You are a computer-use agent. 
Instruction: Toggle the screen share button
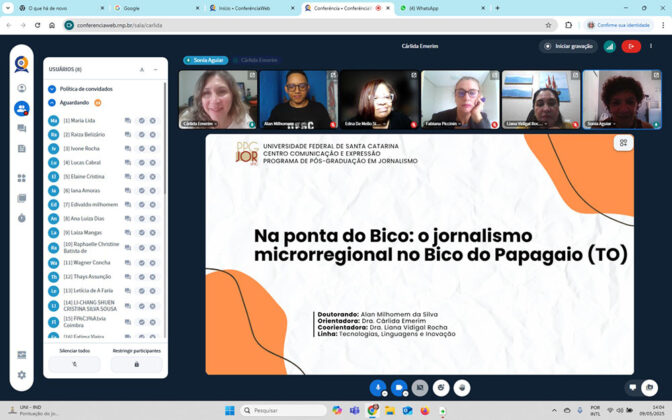[420, 388]
